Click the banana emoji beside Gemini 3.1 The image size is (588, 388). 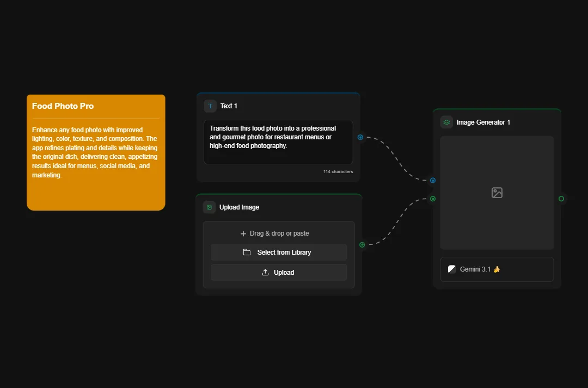click(x=497, y=269)
